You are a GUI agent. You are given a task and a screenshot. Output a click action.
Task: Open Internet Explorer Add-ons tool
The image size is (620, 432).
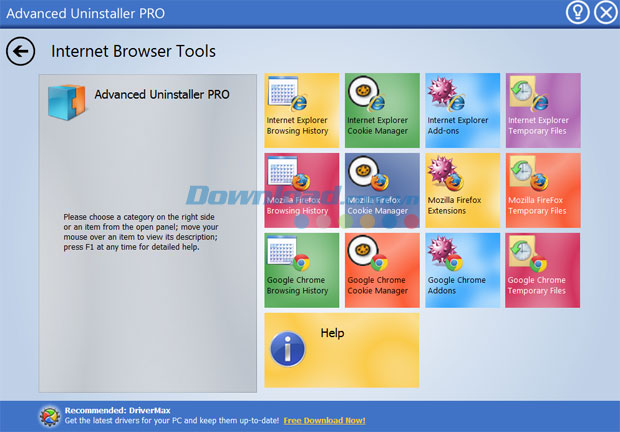click(462, 110)
